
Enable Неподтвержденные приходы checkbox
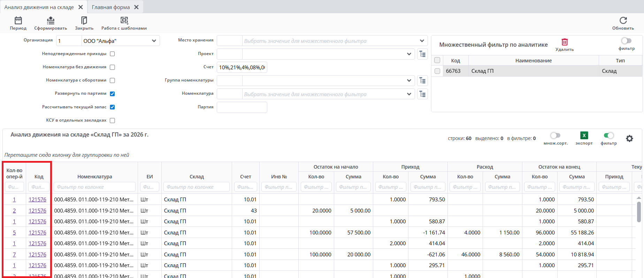click(112, 54)
